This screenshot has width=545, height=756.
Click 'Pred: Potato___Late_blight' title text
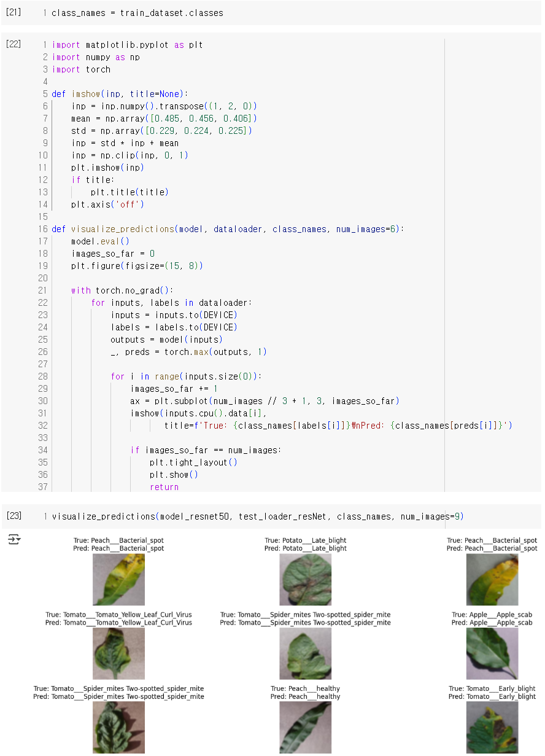pos(306,548)
